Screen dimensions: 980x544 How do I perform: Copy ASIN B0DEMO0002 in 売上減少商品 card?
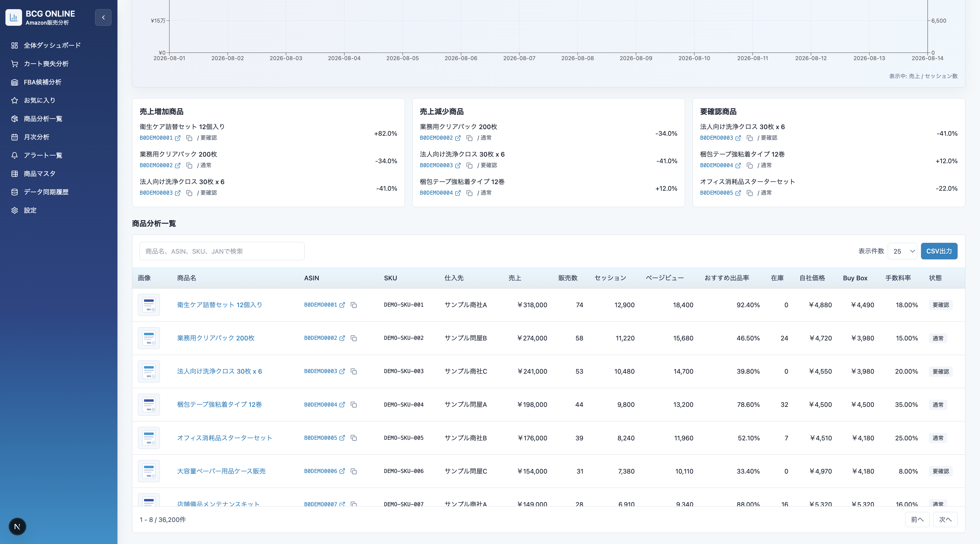[x=469, y=138]
